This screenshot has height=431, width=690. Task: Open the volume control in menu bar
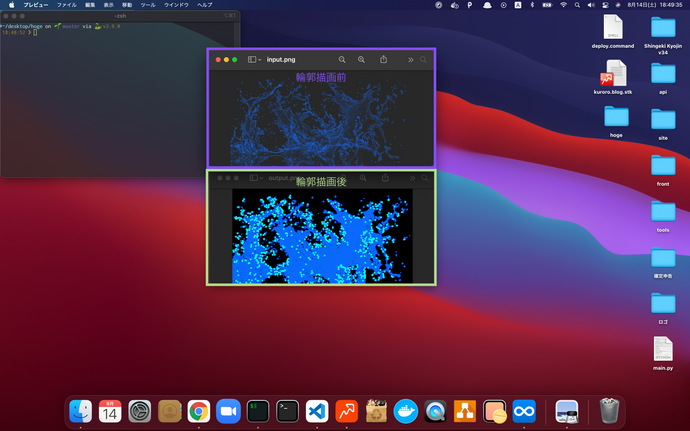click(591, 5)
